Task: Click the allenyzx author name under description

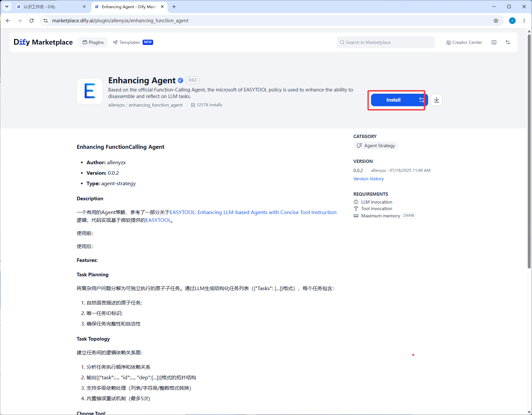Action: click(x=116, y=105)
